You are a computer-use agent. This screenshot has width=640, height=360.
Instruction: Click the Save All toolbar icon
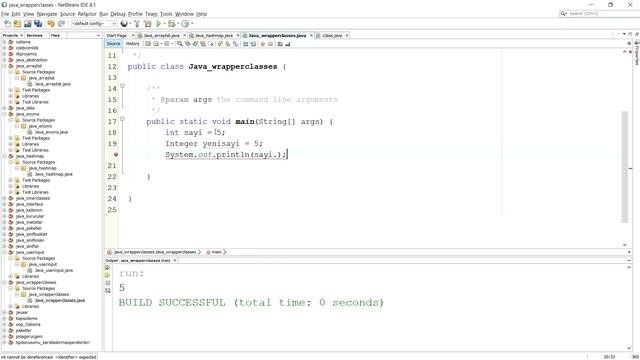coord(38,24)
